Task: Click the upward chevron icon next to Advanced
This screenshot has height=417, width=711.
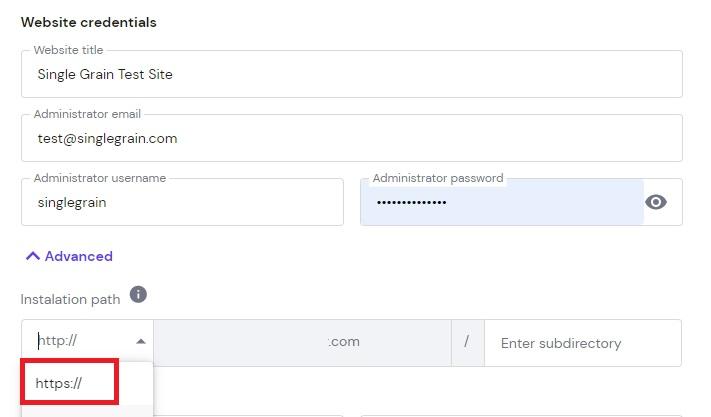Action: [33, 256]
